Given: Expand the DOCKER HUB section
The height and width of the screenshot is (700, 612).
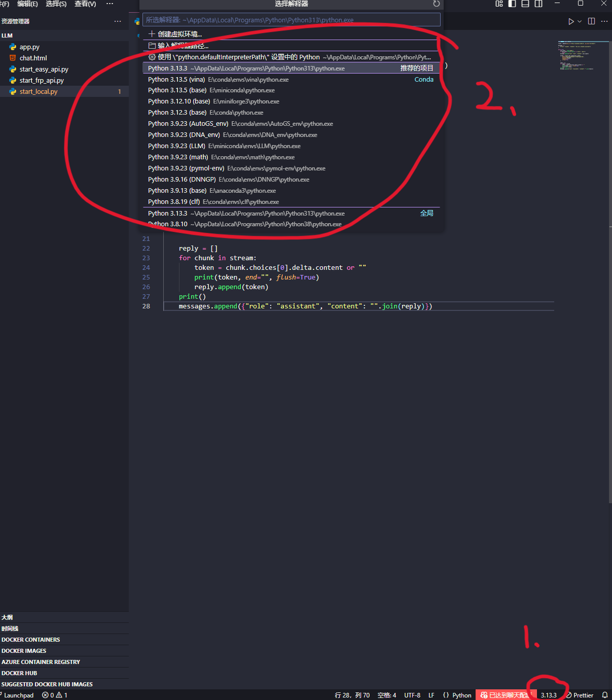Looking at the screenshot, I should pyautogui.click(x=64, y=673).
